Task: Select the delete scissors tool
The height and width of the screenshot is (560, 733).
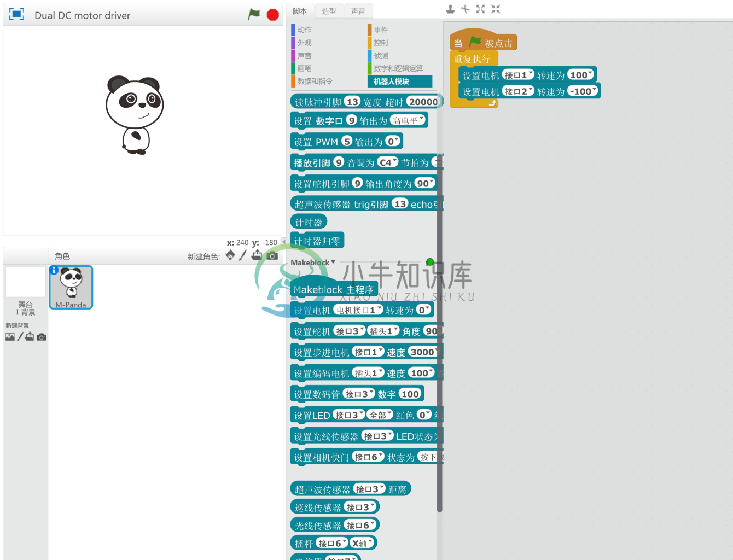Action: click(x=466, y=9)
